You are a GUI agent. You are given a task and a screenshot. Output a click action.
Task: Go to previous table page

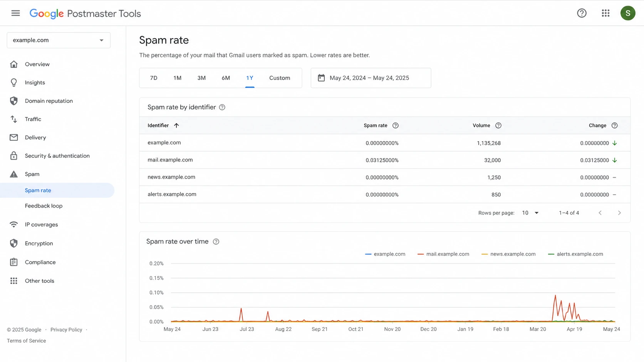click(x=600, y=213)
